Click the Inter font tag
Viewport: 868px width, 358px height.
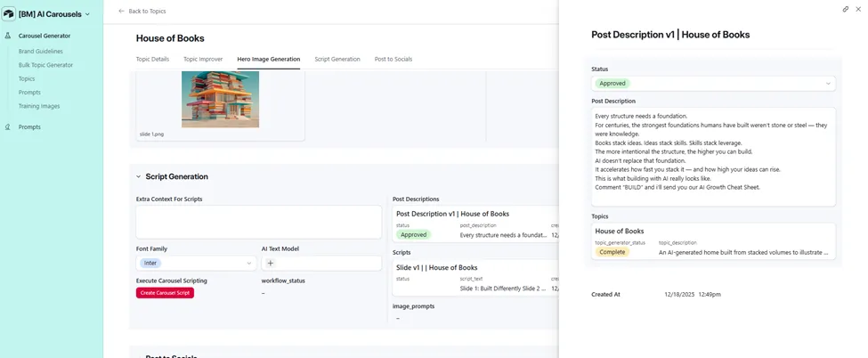[150, 264]
